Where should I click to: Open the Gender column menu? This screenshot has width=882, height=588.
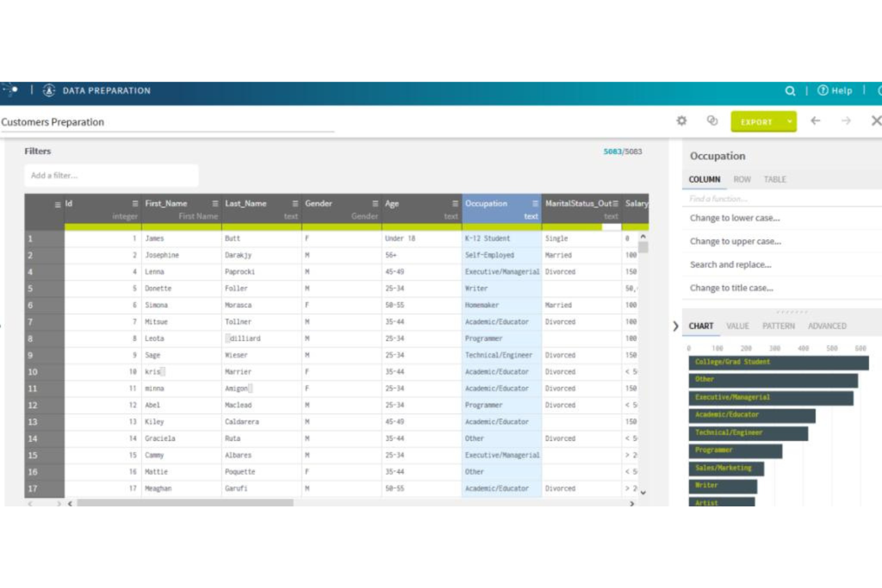pos(375,204)
